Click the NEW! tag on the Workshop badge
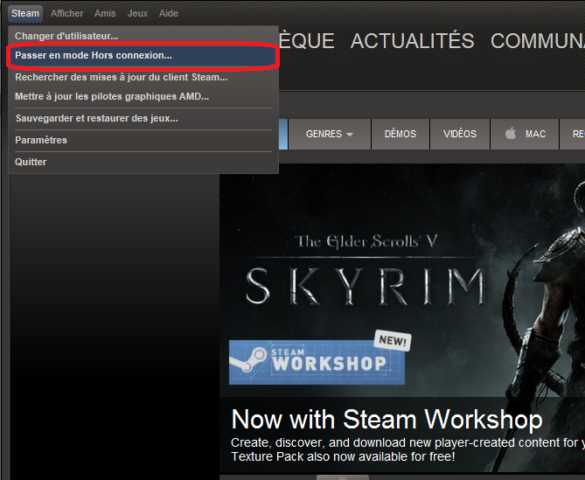The height and width of the screenshot is (480, 585). click(392, 340)
